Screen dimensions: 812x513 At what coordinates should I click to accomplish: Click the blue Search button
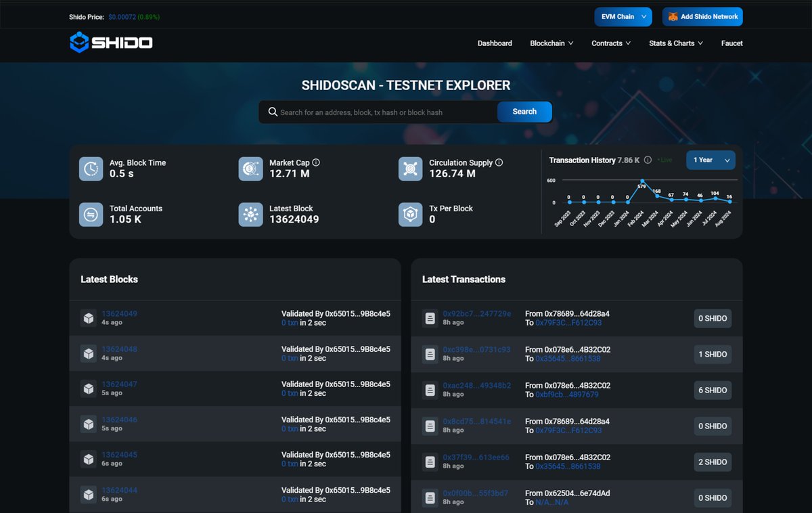pos(524,112)
